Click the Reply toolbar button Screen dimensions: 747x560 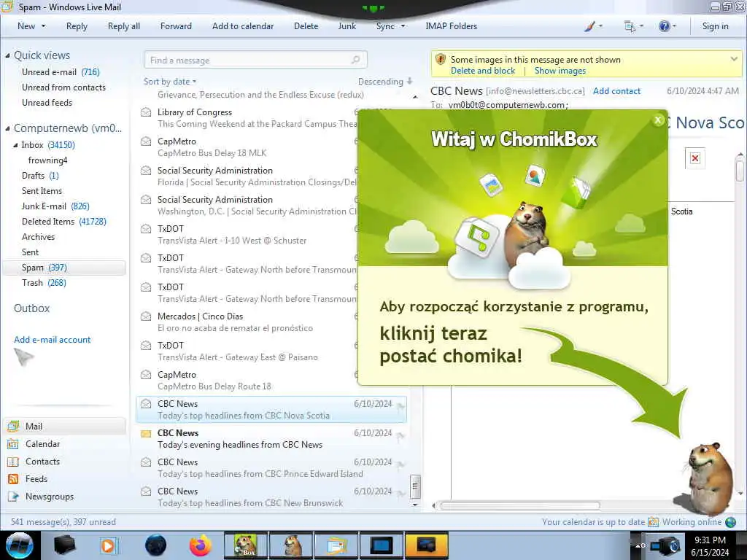tap(77, 26)
